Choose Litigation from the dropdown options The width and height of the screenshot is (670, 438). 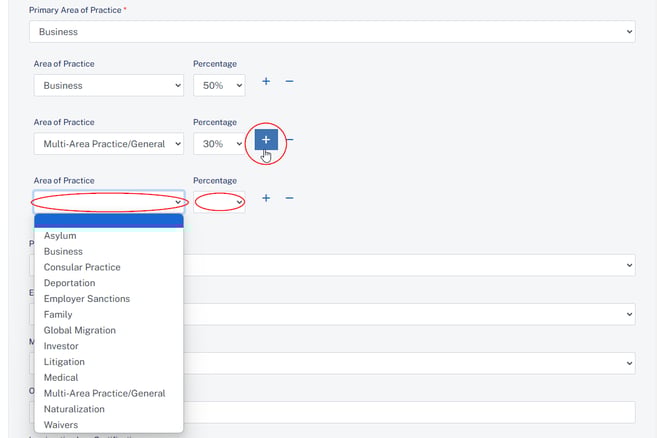tap(64, 362)
